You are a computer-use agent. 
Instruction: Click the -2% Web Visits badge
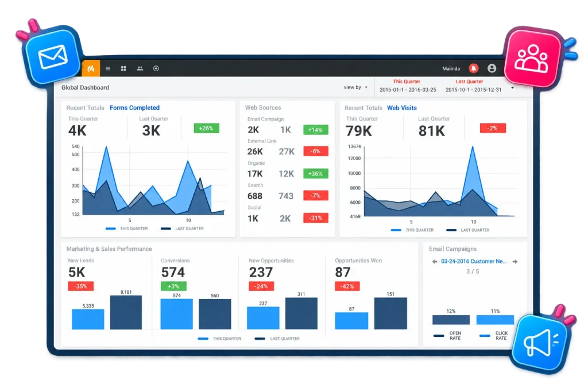pyautogui.click(x=493, y=128)
